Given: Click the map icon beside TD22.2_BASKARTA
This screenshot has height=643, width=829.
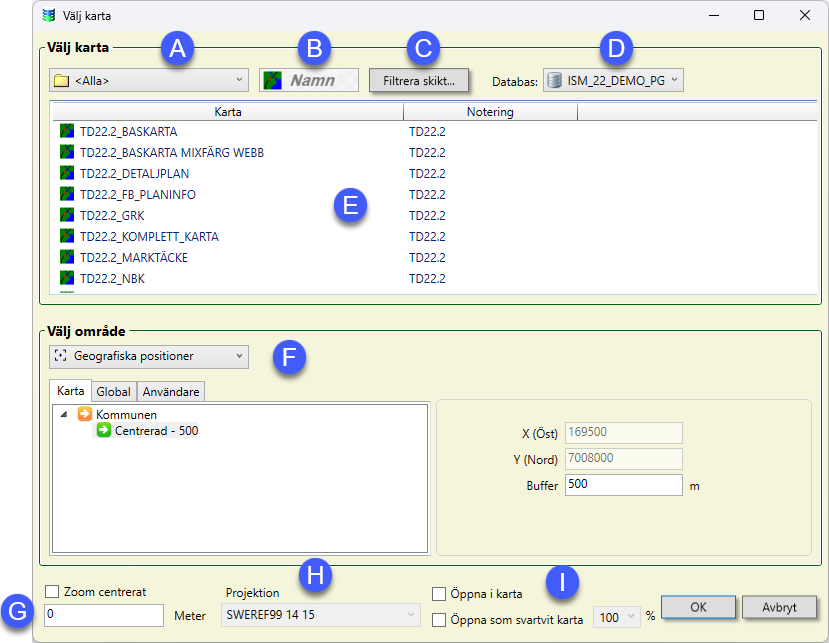Looking at the screenshot, I should pyautogui.click(x=67, y=131).
